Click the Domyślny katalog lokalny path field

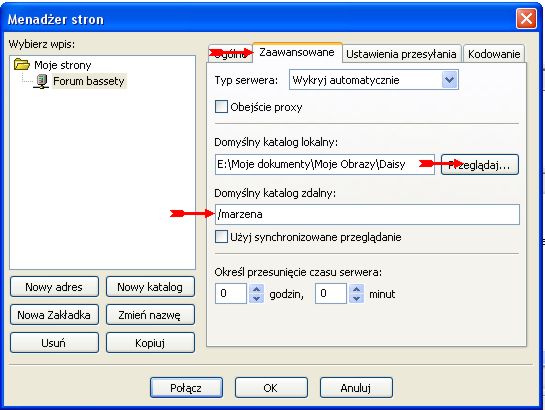[x=325, y=164]
